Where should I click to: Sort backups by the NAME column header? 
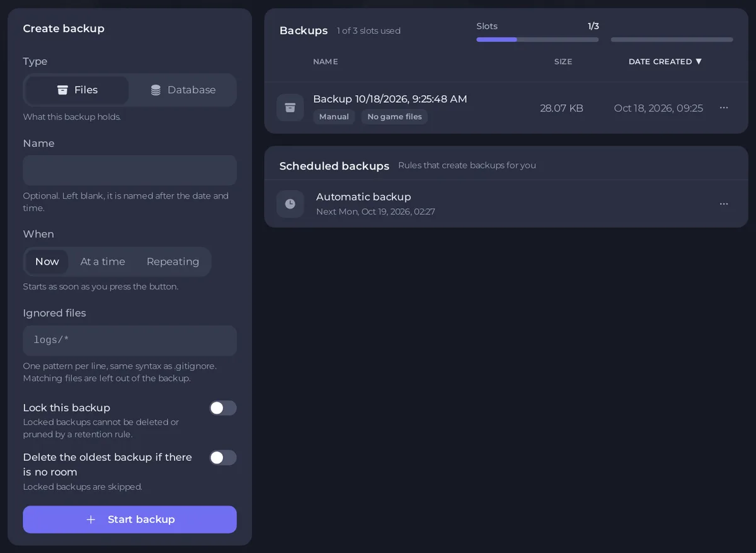(326, 62)
